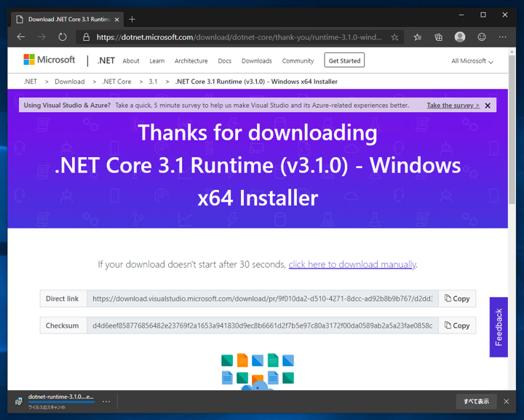Viewport: 524px width, 420px height.
Task: Click the scrollbar up arrow
Action: click(512, 52)
